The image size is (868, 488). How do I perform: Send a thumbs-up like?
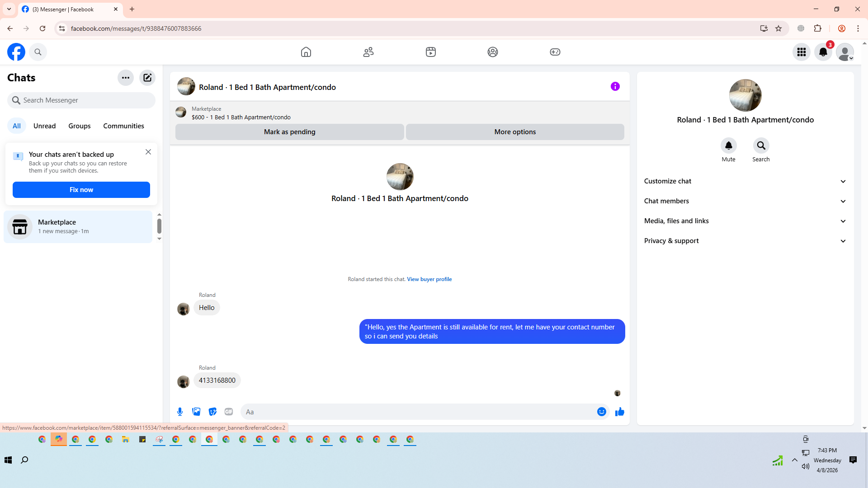(619, 412)
